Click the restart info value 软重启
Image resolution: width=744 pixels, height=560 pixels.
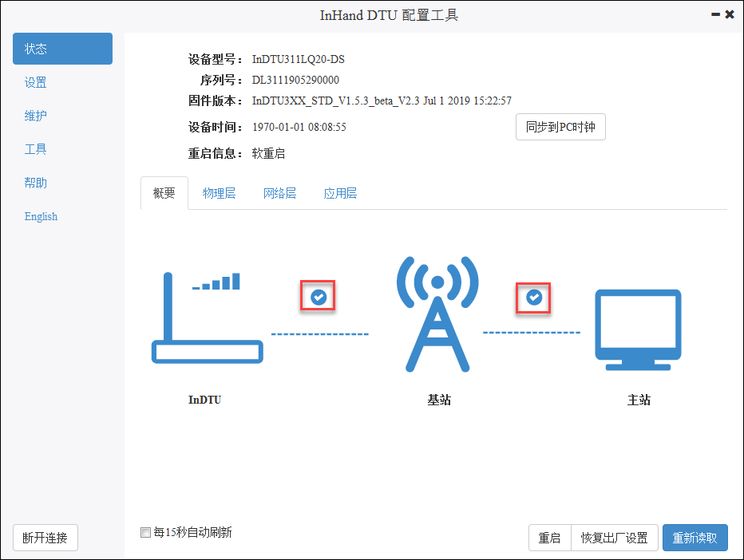click(268, 154)
